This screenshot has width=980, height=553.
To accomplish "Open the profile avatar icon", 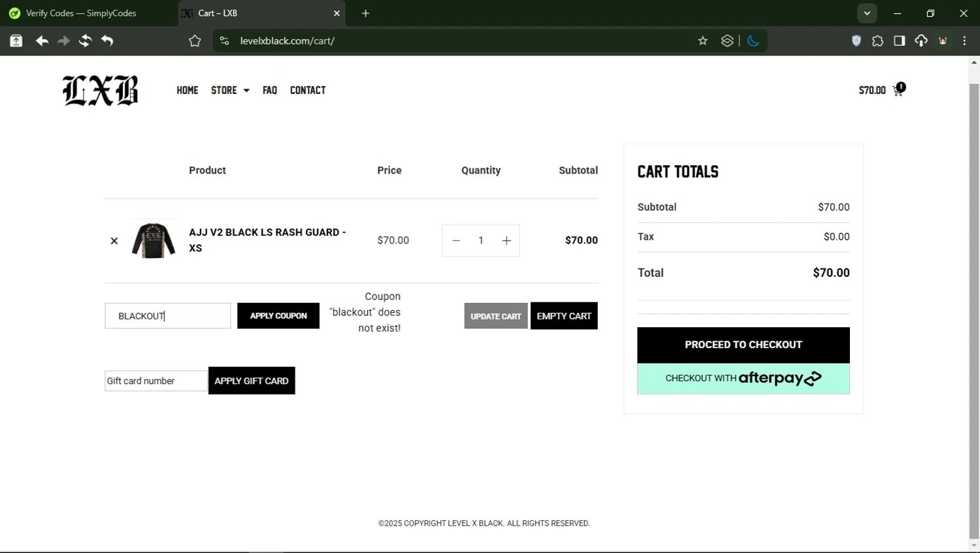I will [x=943, y=41].
